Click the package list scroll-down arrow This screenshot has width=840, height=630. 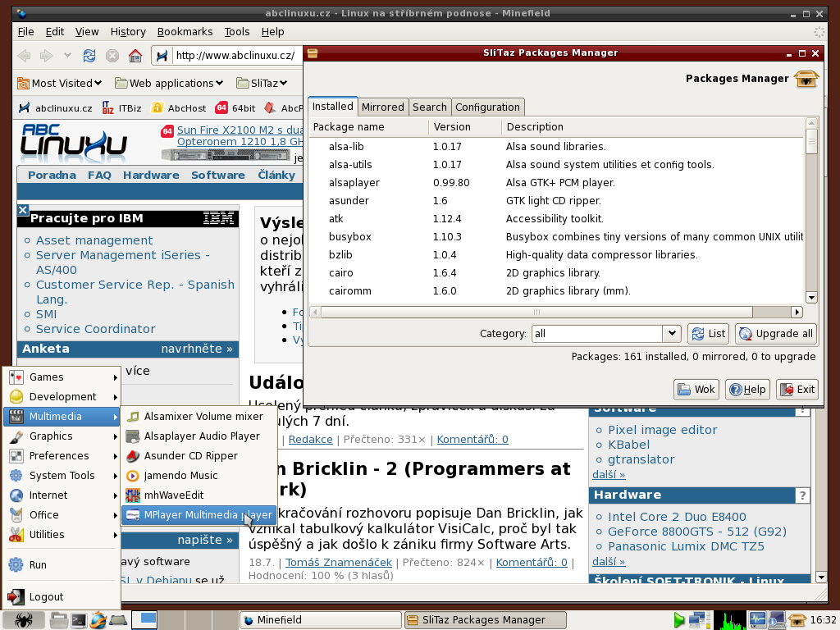click(x=811, y=297)
